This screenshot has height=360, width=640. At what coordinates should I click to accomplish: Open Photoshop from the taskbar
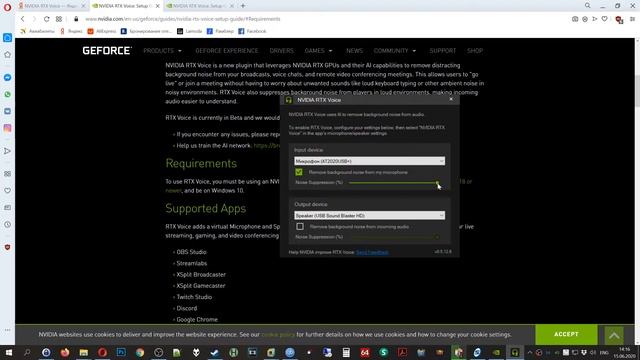121,352
